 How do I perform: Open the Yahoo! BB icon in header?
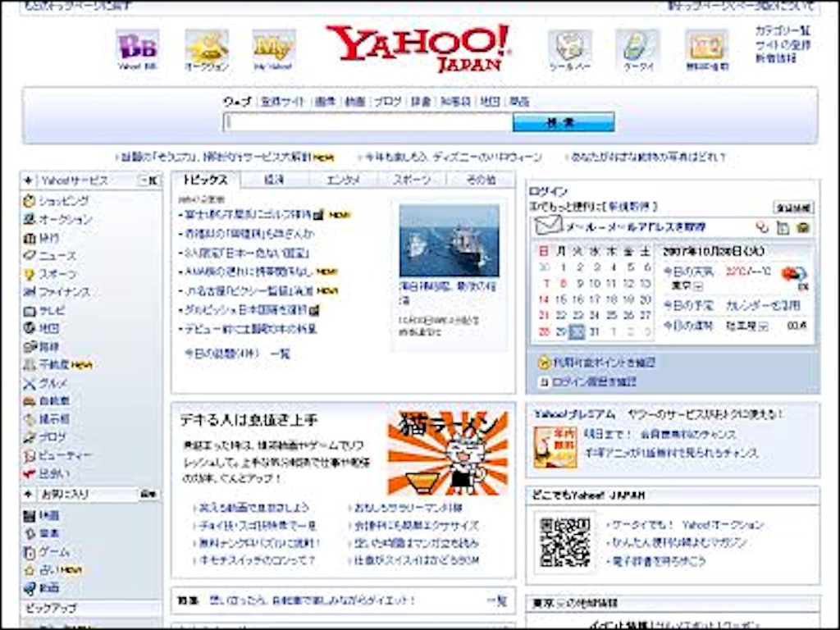(x=138, y=49)
